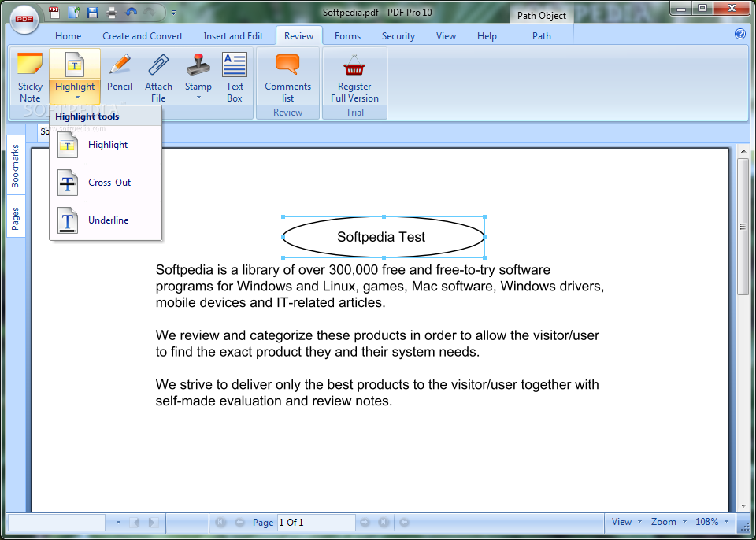Viewport: 756px width, 540px height.
Task: Click the grayed redo arrow icon
Action: point(150,13)
